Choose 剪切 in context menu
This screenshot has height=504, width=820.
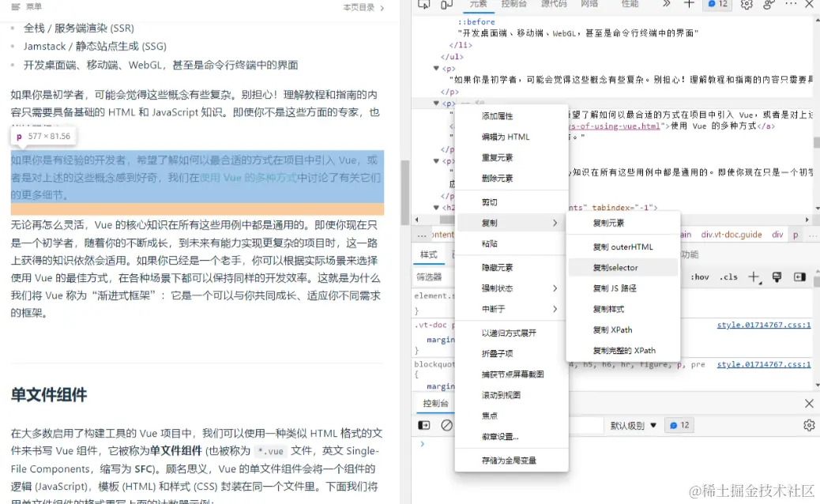(511, 202)
